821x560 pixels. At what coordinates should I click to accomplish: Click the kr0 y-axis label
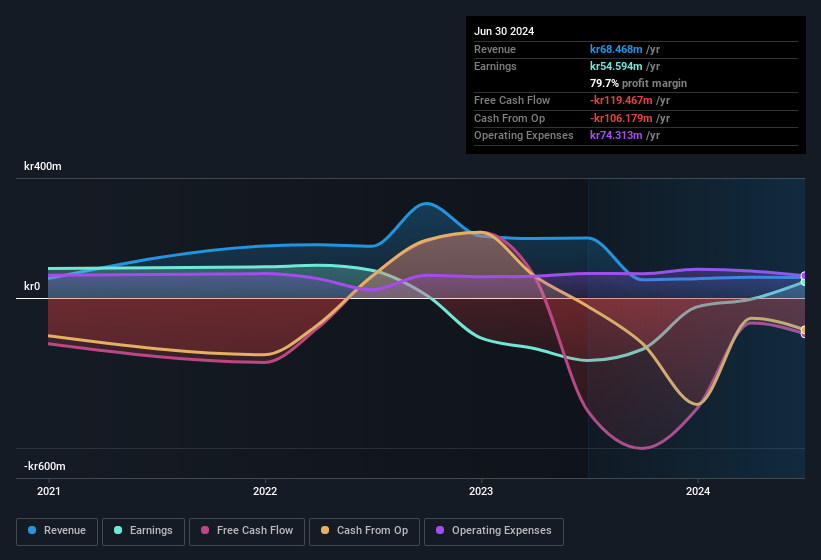point(32,286)
